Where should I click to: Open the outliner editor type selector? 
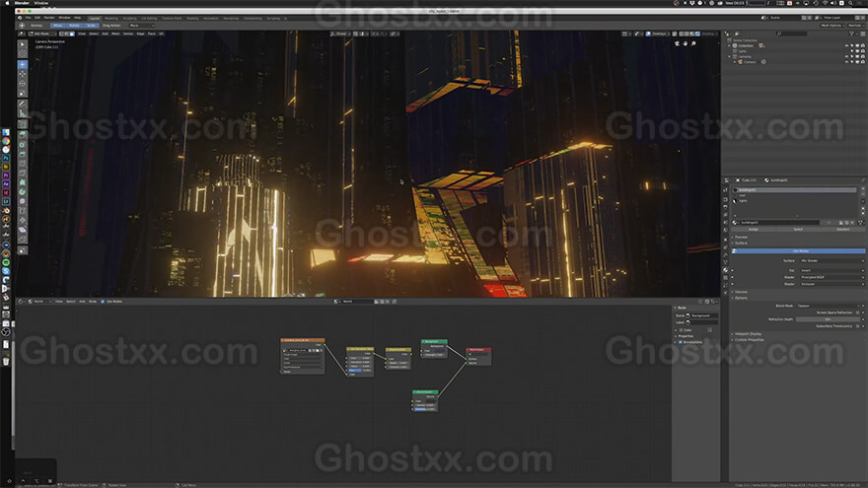pyautogui.click(x=728, y=34)
